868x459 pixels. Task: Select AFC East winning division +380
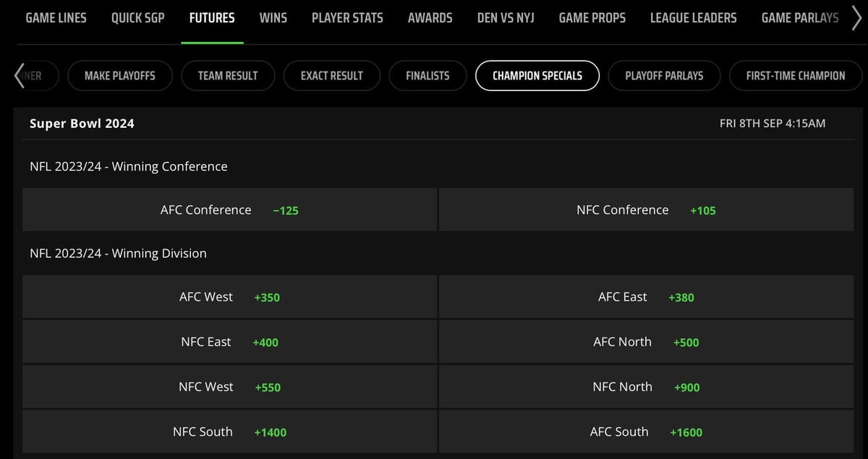pos(646,297)
